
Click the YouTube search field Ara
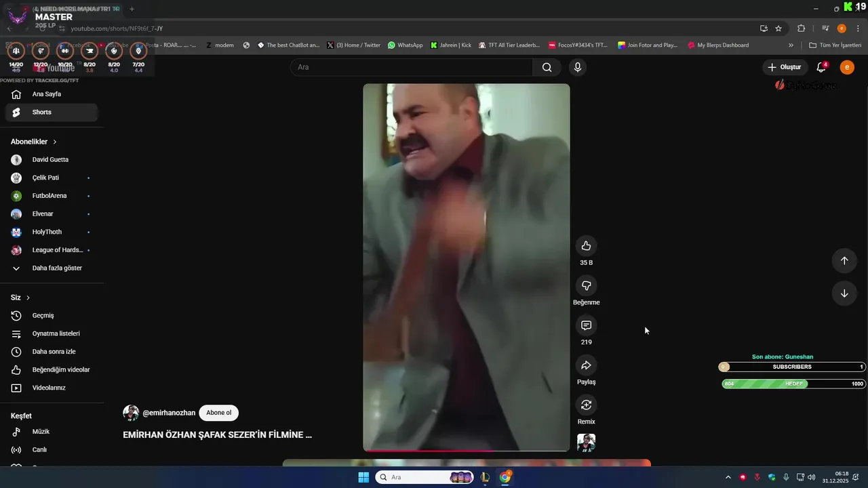(411, 67)
